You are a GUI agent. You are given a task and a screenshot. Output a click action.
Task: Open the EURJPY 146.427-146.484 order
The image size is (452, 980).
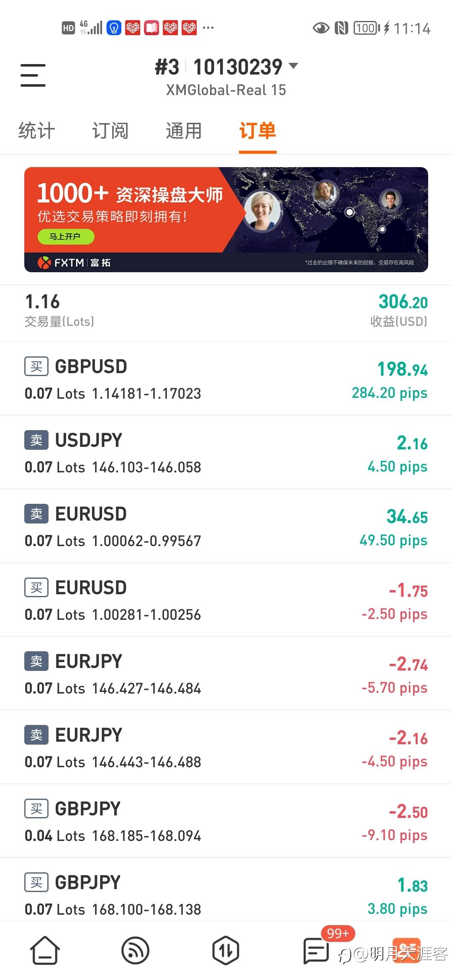226,673
